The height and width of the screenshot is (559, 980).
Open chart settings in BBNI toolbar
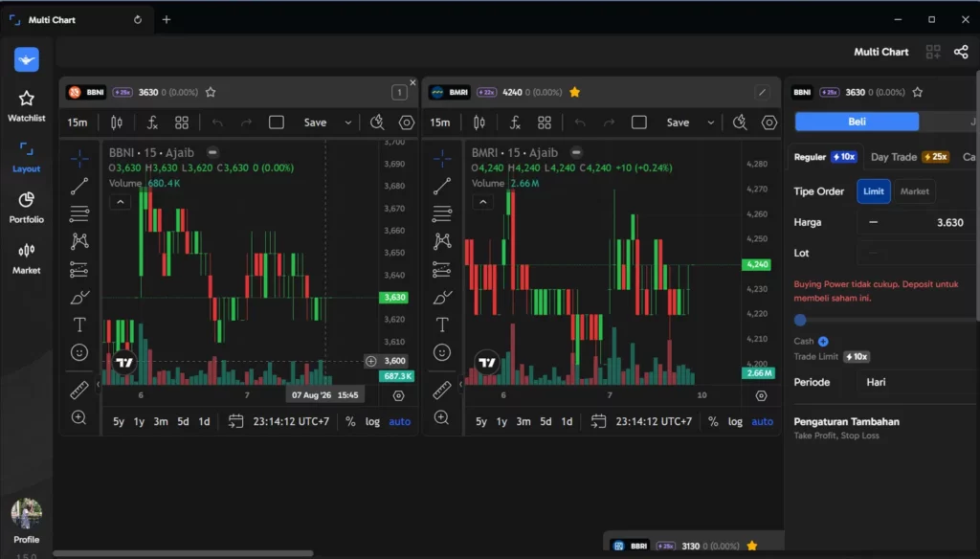406,123
